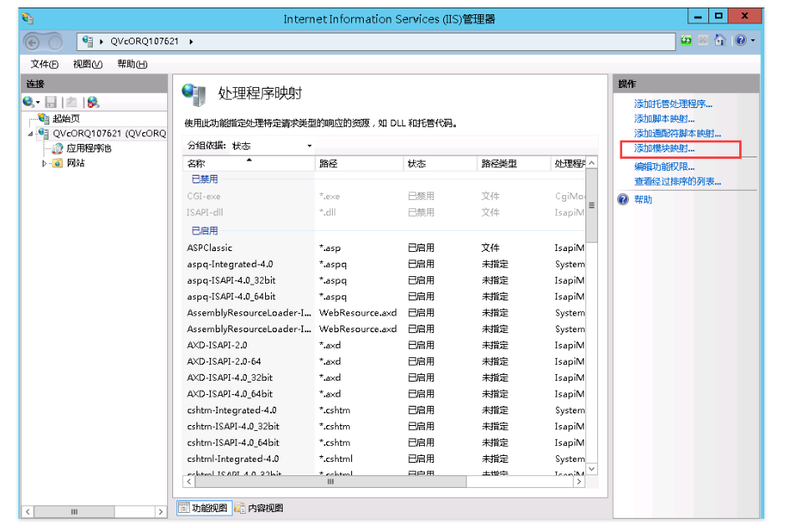Image resolution: width=812 pixels, height=528 pixels.
Task: Go to the home icon in toolbar
Action: [x=720, y=40]
